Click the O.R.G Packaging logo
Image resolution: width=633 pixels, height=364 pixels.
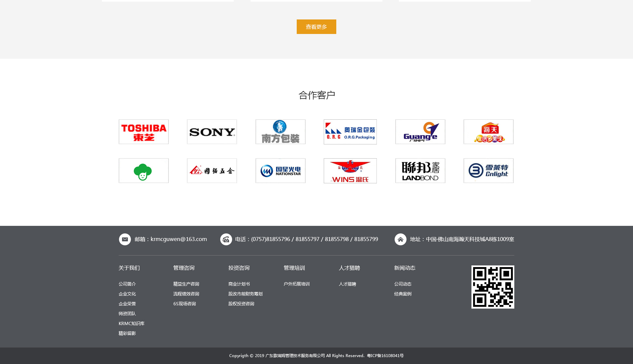pyautogui.click(x=350, y=132)
